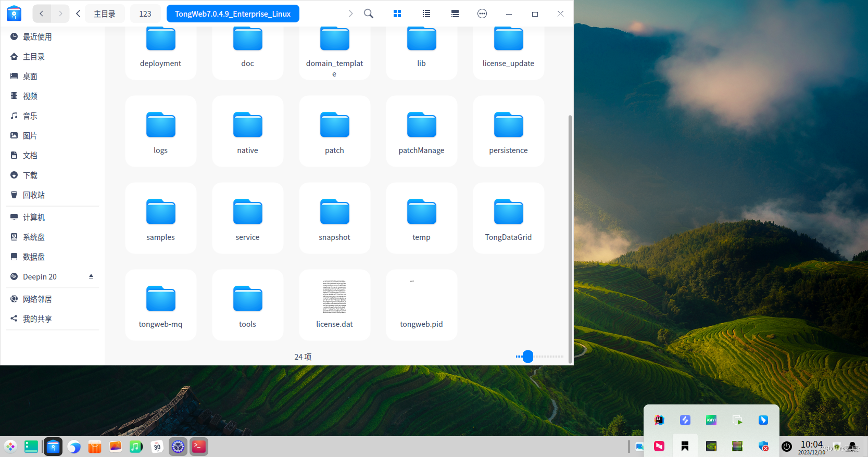
Task: Open 音乐 in sidebar
Action: click(x=52, y=116)
